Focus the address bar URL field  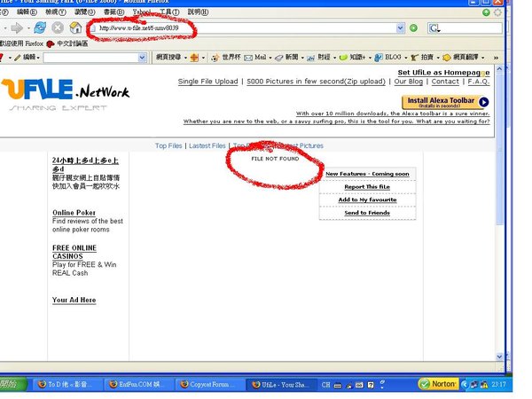(243, 28)
